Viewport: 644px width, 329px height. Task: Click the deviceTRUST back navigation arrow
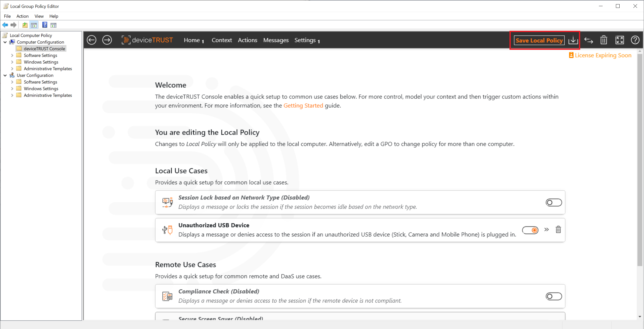click(91, 40)
